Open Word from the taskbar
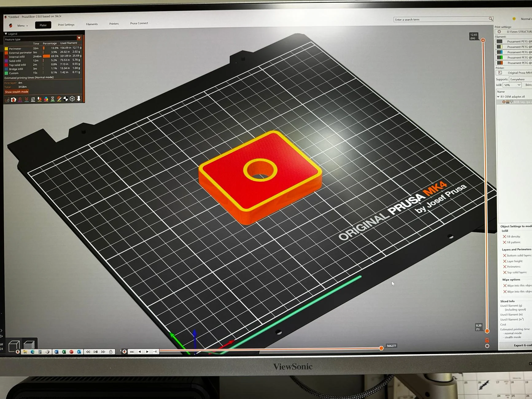The width and height of the screenshot is (532, 399). click(56, 352)
